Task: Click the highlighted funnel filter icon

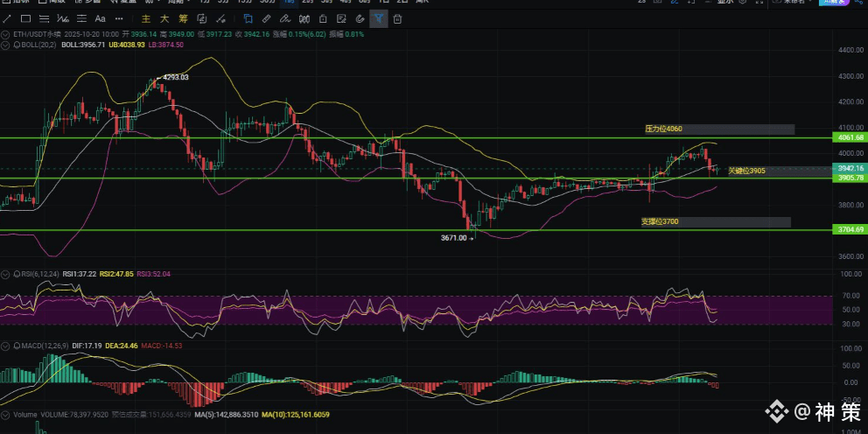Action: click(379, 18)
